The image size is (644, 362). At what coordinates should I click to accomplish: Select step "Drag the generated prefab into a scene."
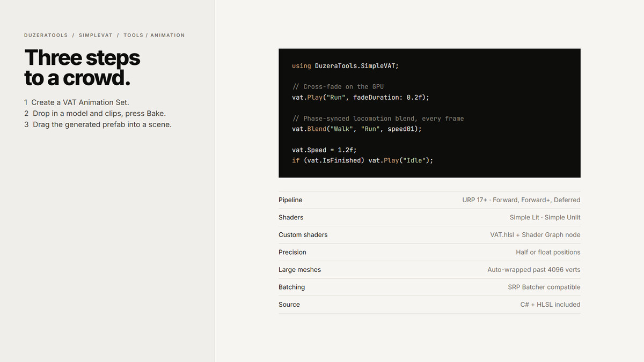[x=98, y=125]
